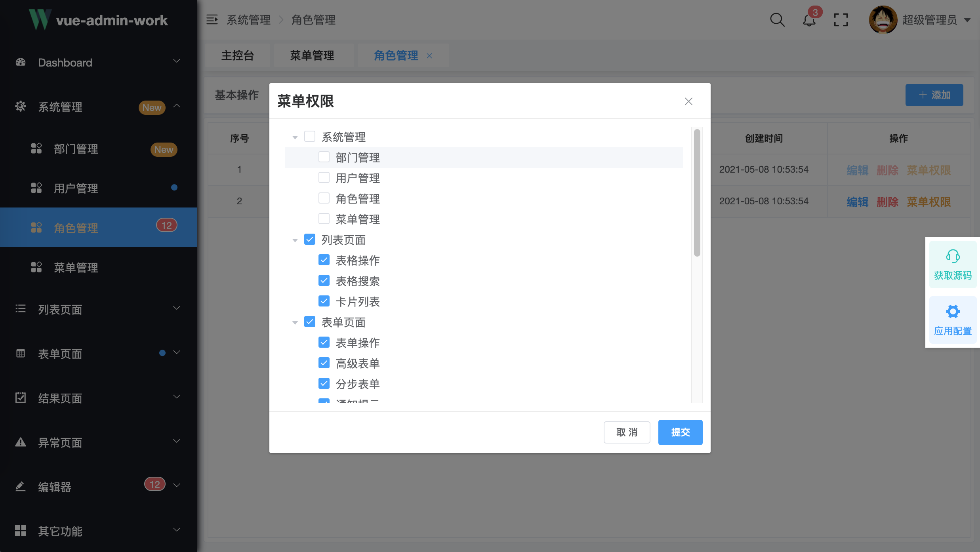Check the 部门管理 checkbox in tree
This screenshot has height=552, width=980.
324,157
